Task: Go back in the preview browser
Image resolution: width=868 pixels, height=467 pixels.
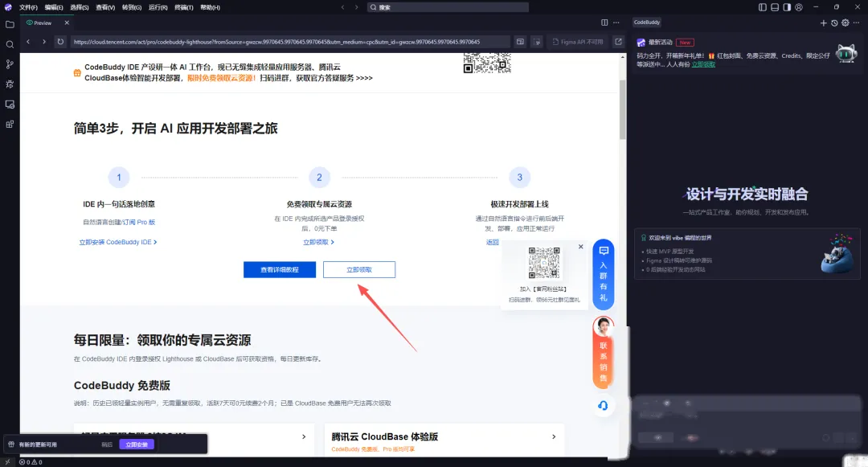Action: [28, 42]
